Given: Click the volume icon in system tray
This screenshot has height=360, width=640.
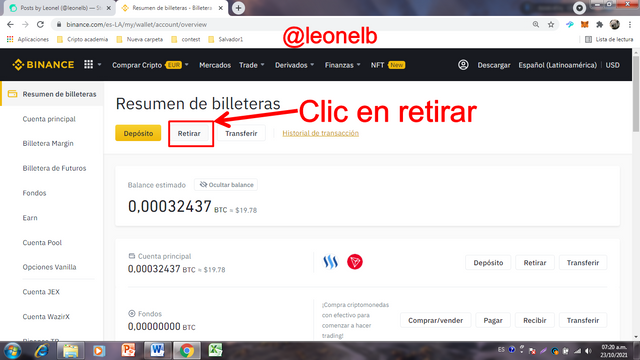Looking at the screenshot, I should coord(588,351).
